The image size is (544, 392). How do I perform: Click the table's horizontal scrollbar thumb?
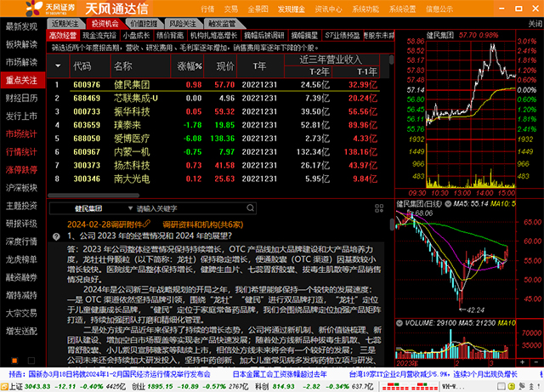[93, 196]
